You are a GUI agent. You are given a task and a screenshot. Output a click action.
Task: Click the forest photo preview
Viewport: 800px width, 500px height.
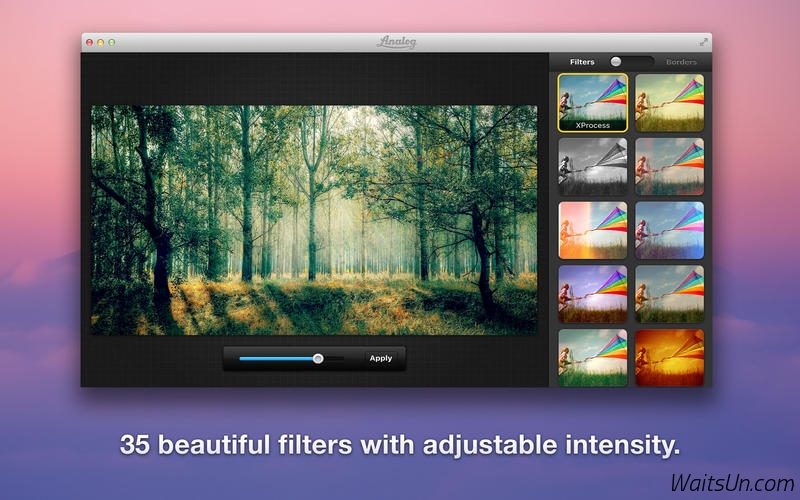314,220
